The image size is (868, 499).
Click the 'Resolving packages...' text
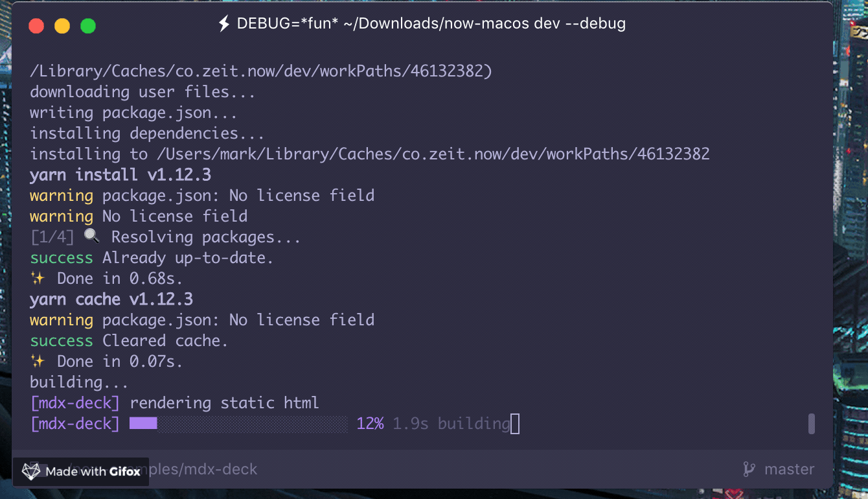[206, 237]
